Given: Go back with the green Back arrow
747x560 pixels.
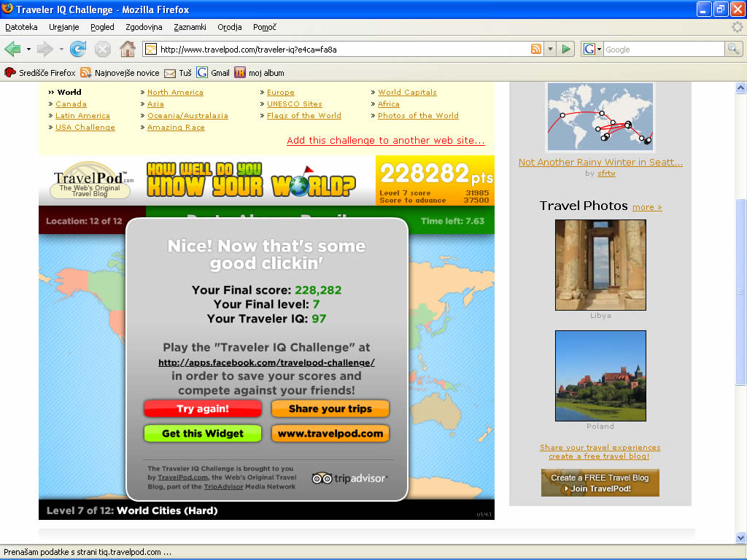Looking at the screenshot, I should click(12, 49).
